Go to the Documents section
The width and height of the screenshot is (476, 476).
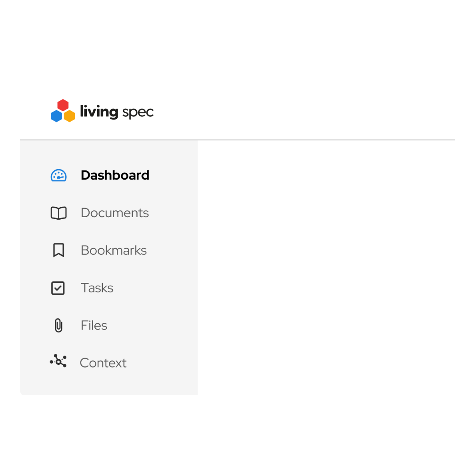click(x=115, y=213)
